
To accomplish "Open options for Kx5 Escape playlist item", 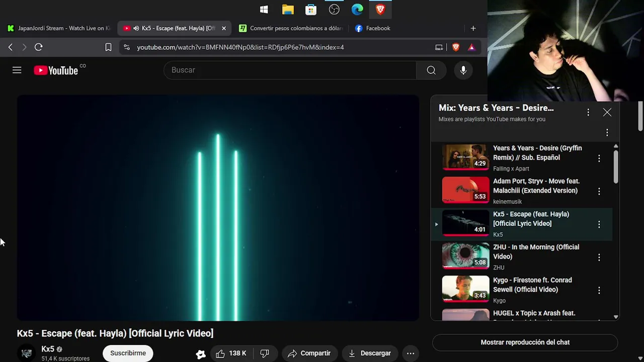I will click(599, 225).
